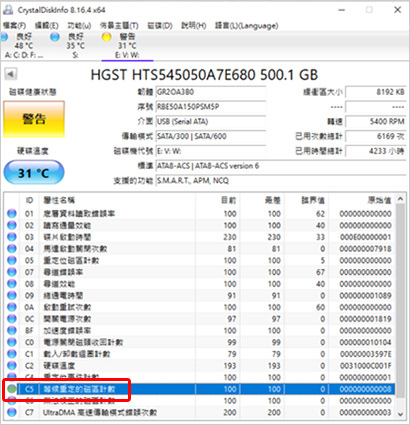
Task: Click the transfer mode field SATA/300 | SATA/600
Action: [211, 136]
